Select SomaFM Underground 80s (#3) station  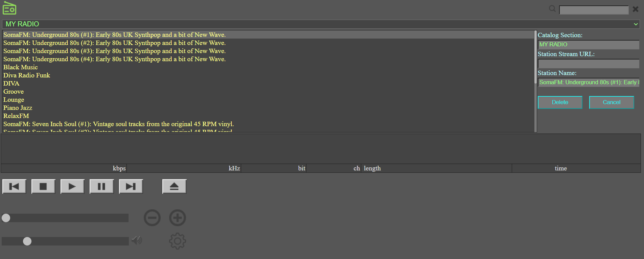[268, 51]
